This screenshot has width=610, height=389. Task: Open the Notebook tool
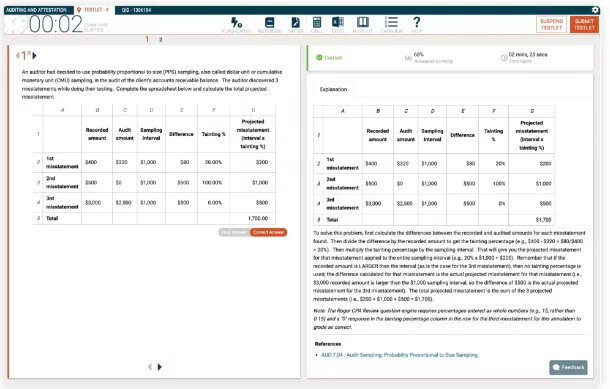tap(269, 25)
